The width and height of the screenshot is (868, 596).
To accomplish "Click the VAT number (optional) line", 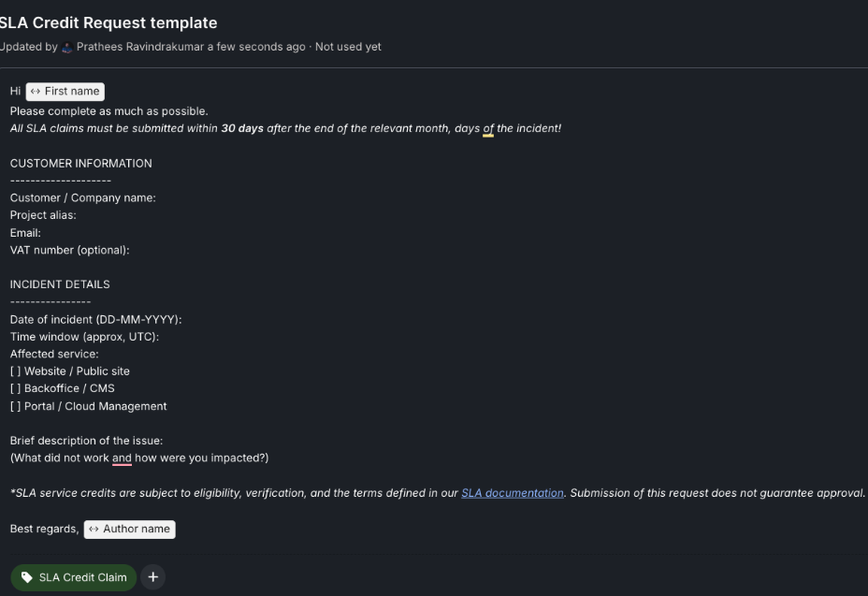I will [69, 250].
